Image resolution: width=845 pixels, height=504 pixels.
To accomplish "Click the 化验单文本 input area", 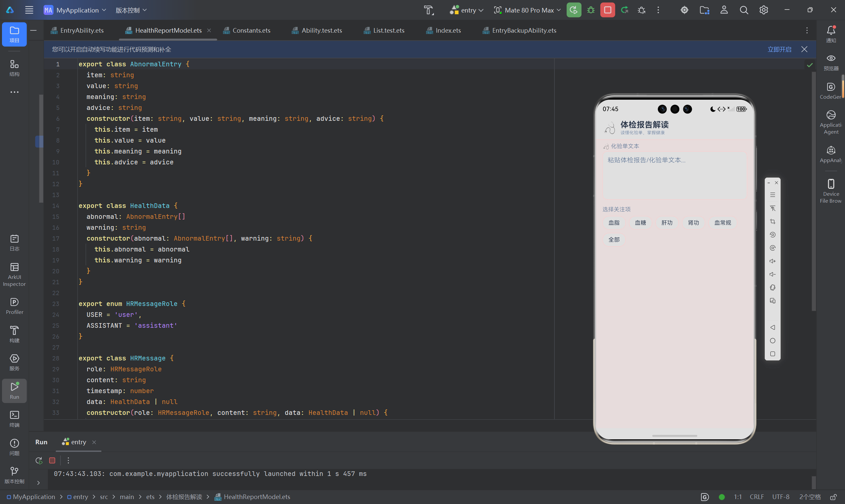I will coord(674,175).
